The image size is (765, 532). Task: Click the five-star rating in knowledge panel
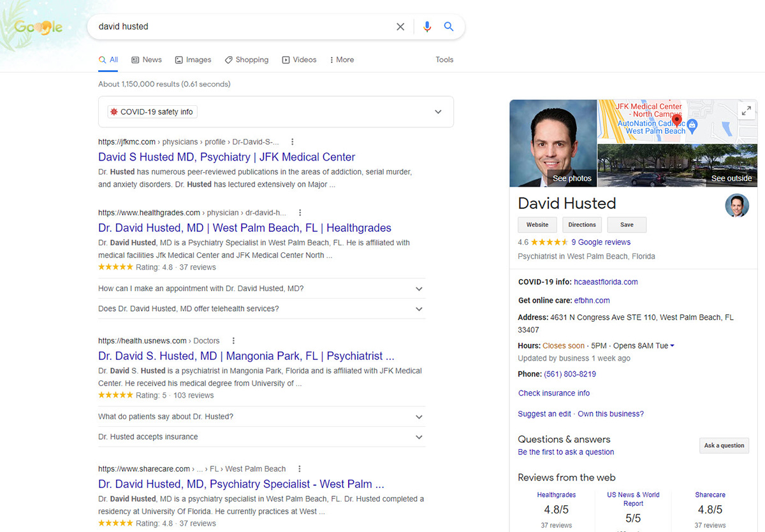[x=550, y=242]
